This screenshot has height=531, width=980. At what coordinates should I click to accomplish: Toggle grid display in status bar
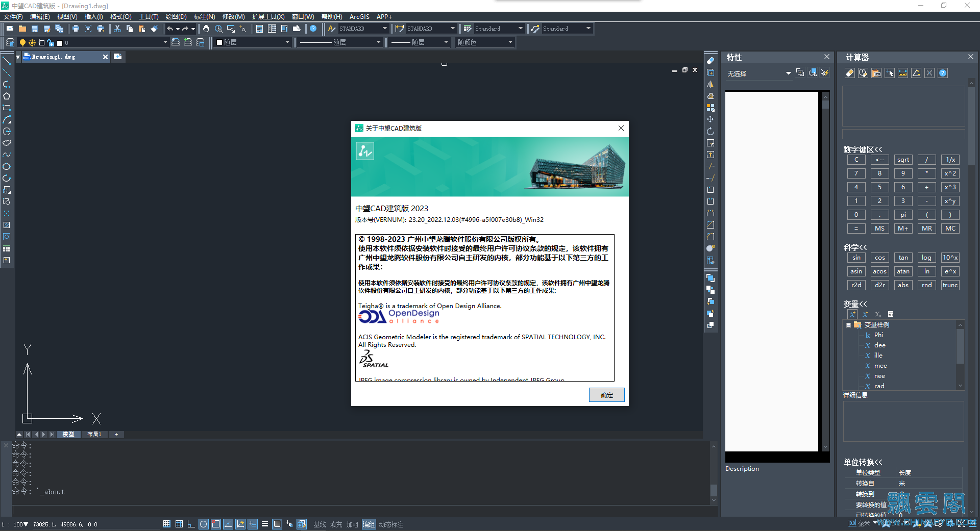point(179,524)
